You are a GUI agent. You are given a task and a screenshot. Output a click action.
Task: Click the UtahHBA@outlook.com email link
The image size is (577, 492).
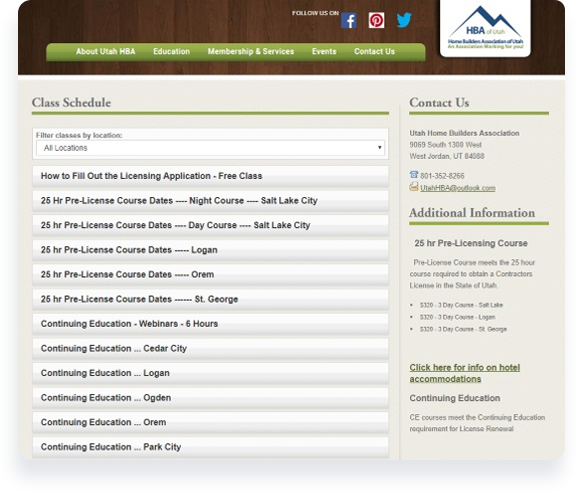click(x=458, y=188)
